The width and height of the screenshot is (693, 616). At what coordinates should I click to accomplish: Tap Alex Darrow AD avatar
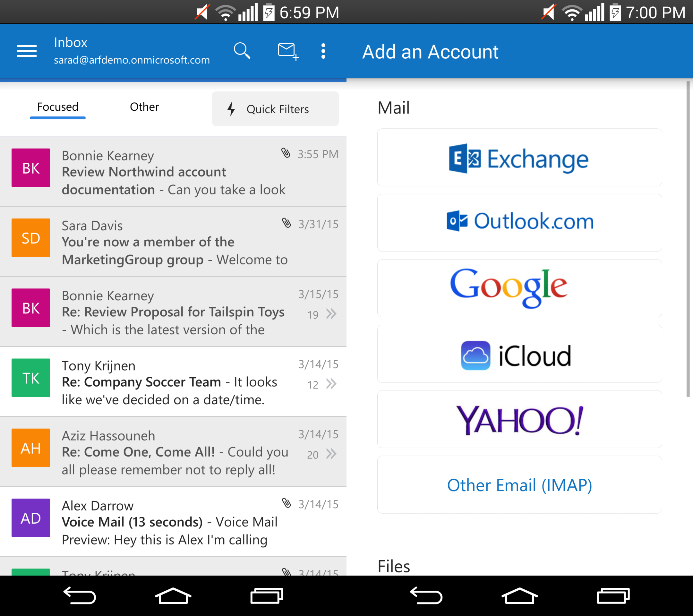coord(31,518)
